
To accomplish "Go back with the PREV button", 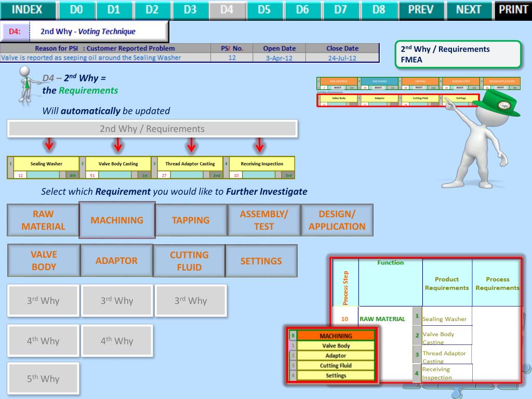I will point(421,9).
